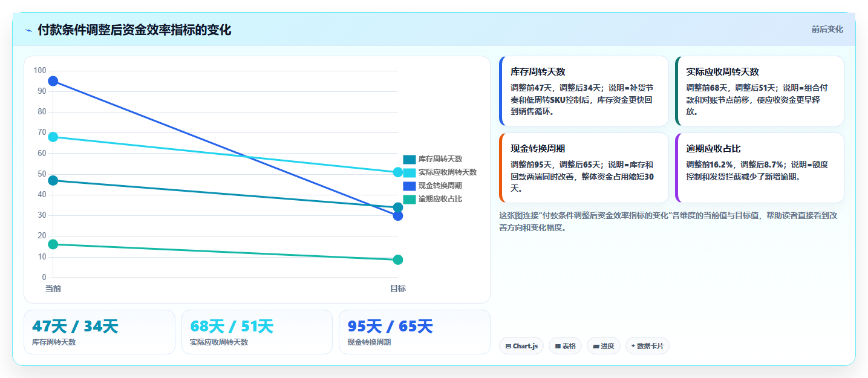Open the 47天 / 34天 stat card

pos(99,332)
